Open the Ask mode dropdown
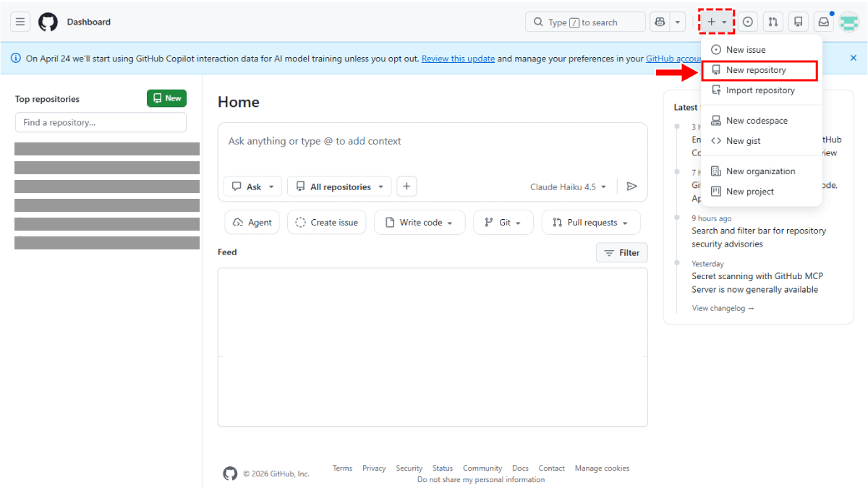The width and height of the screenshot is (868, 488). click(252, 187)
